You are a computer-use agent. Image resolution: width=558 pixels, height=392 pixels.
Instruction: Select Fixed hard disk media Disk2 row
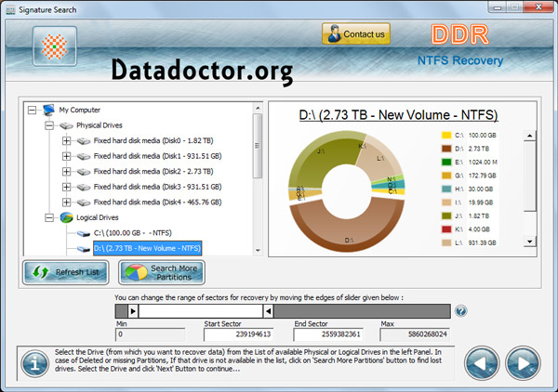click(153, 172)
